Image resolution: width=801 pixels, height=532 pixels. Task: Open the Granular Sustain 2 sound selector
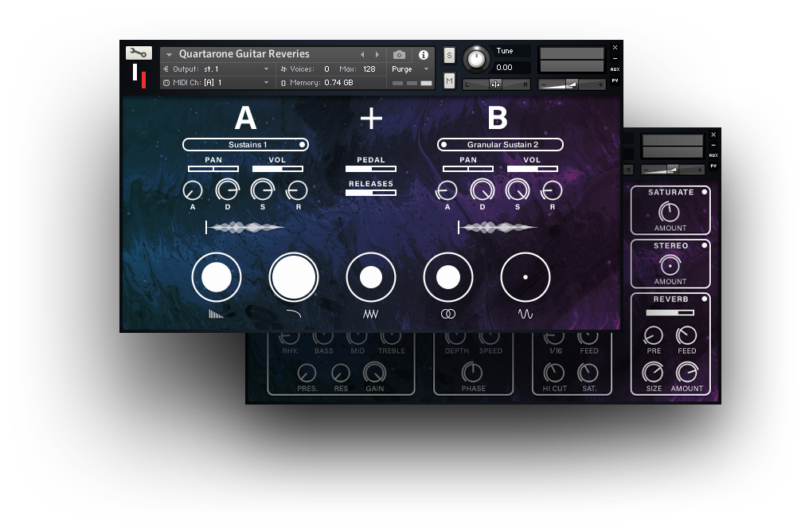tap(500, 145)
